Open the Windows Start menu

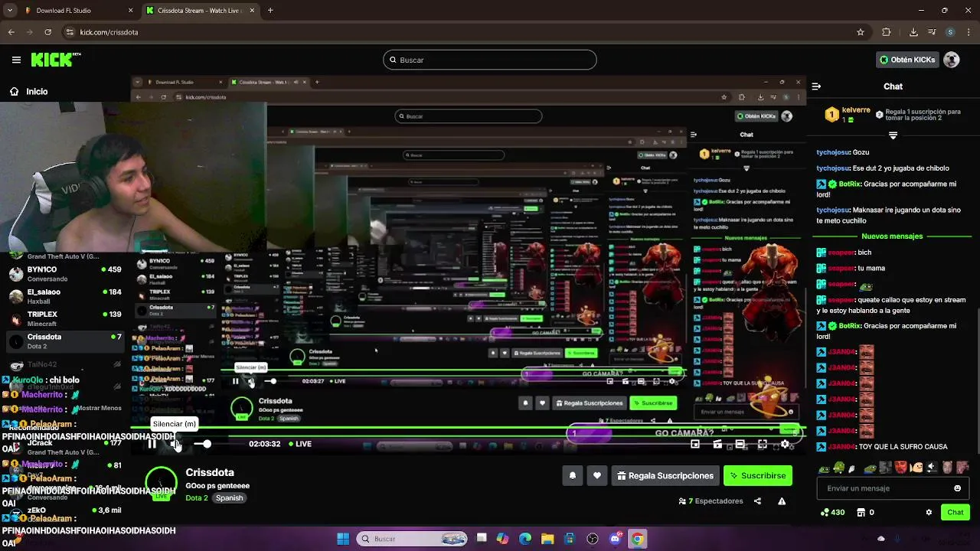(343, 539)
